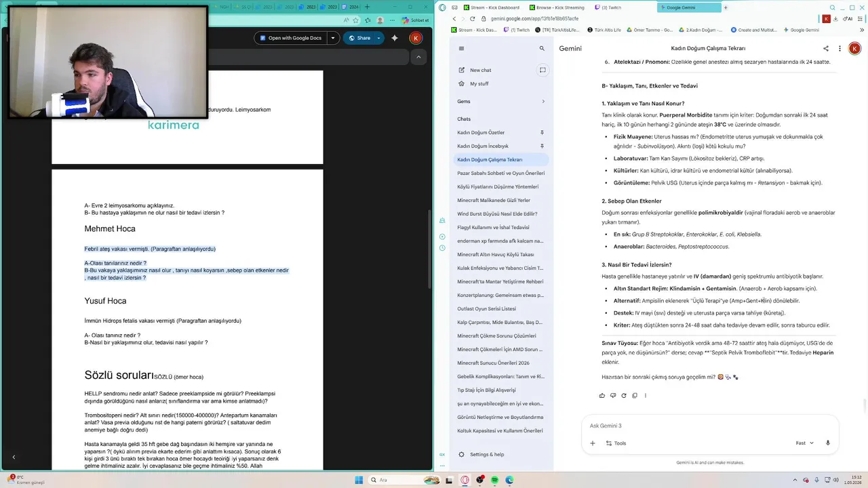Expand the hidden Opera bookmarks chevron
Image resolution: width=868 pixels, height=488 pixels.
[x=863, y=30]
